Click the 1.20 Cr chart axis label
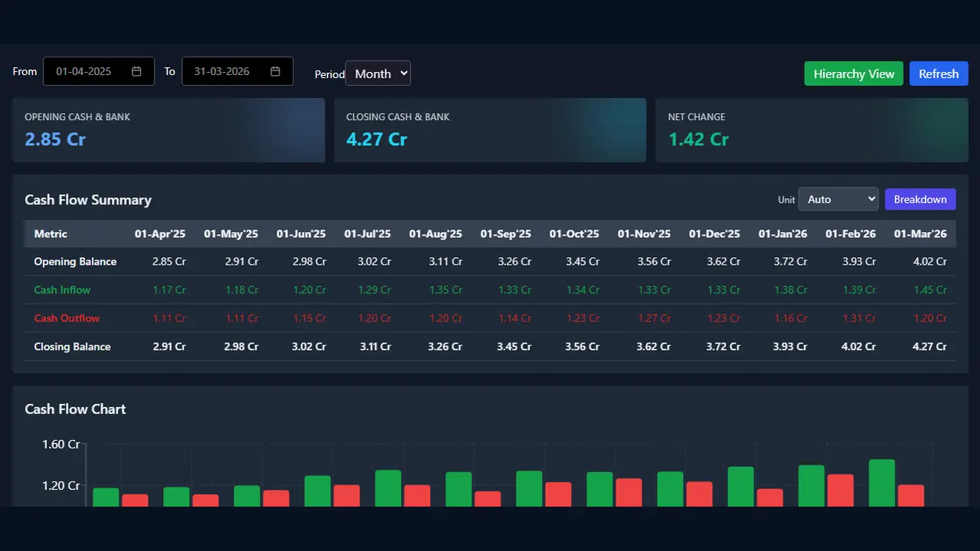The width and height of the screenshot is (980, 551). [x=61, y=485]
